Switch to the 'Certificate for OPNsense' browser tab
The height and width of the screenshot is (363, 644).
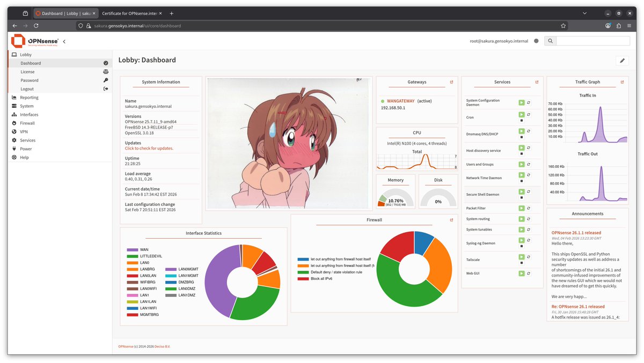tap(130, 13)
